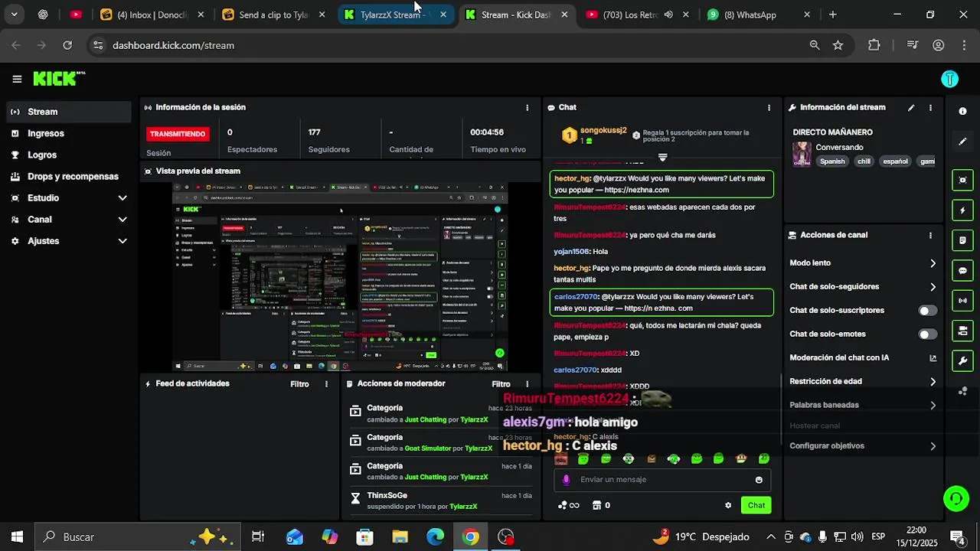
Task: Bookmark this page with star icon
Action: click(838, 45)
